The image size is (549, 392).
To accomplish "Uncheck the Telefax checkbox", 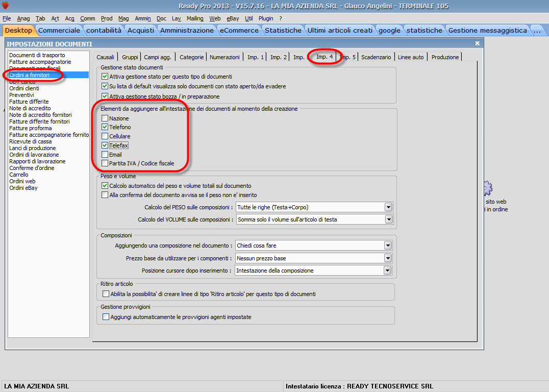I will coord(105,145).
